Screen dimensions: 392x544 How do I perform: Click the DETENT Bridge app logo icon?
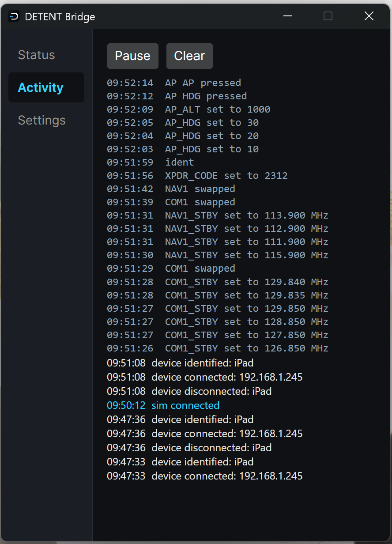pyautogui.click(x=14, y=17)
